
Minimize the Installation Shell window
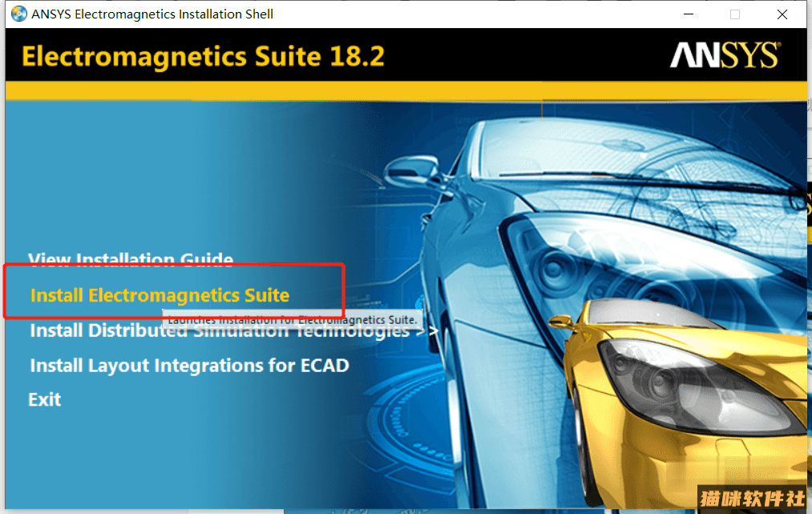tap(689, 14)
